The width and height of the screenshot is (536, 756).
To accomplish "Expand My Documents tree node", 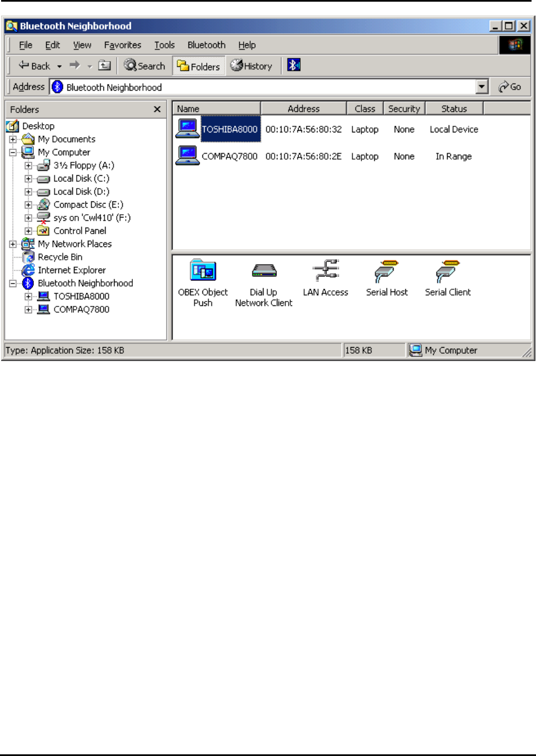I will coord(13,139).
